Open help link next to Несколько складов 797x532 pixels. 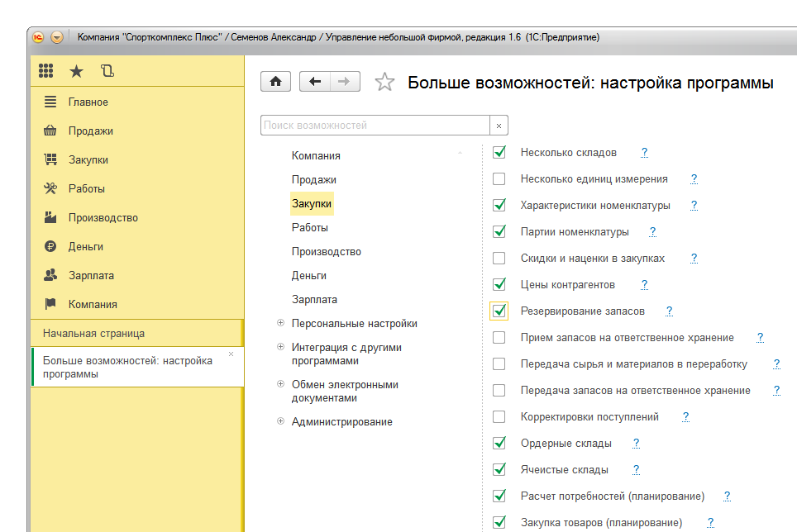(x=644, y=153)
